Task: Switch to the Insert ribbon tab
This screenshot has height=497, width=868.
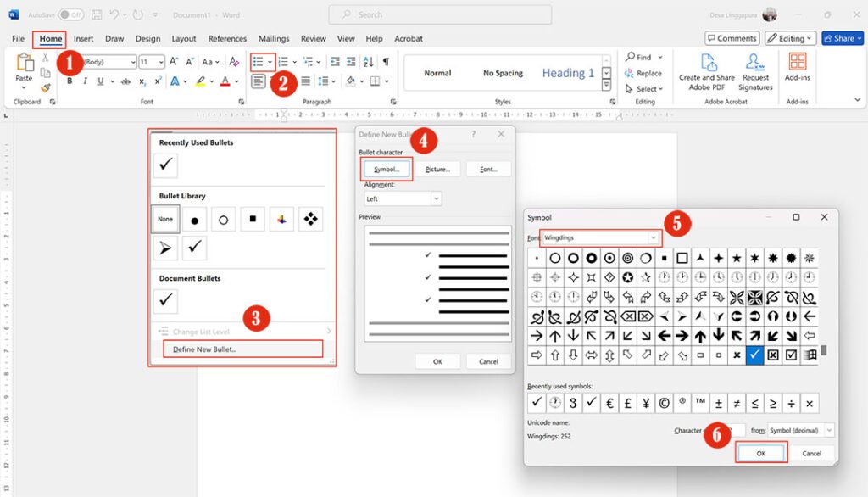Action: (x=83, y=39)
